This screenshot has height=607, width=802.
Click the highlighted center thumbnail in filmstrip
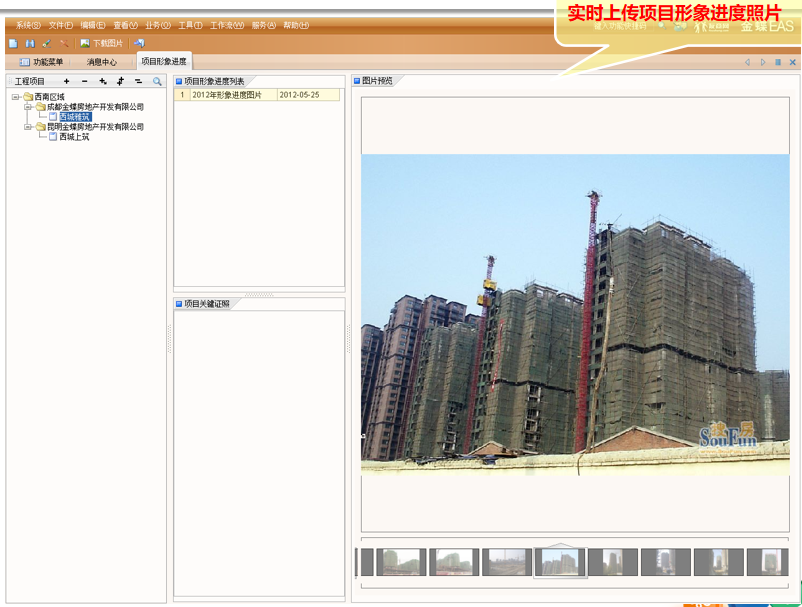coord(560,562)
